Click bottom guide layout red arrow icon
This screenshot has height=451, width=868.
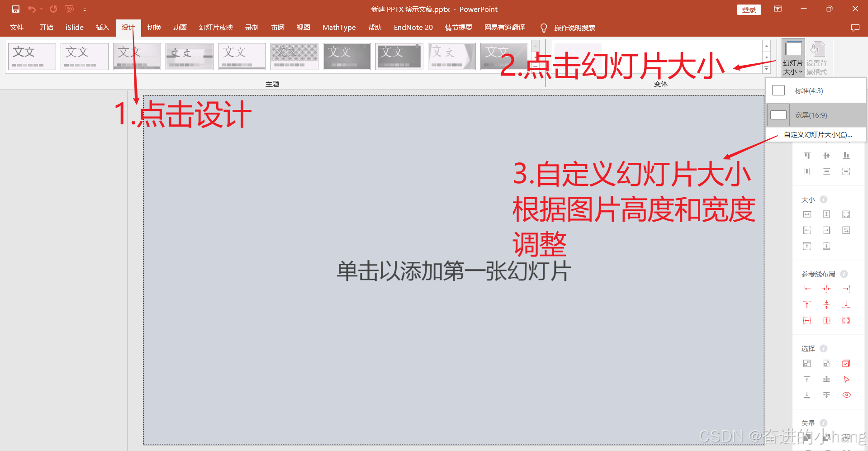click(x=846, y=304)
